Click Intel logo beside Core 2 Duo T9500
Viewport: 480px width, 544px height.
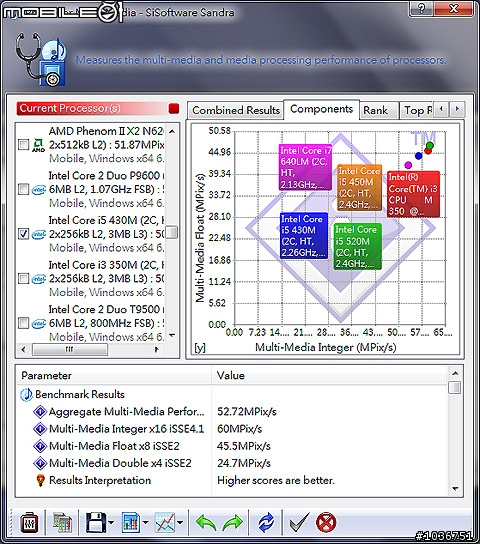(x=38, y=324)
